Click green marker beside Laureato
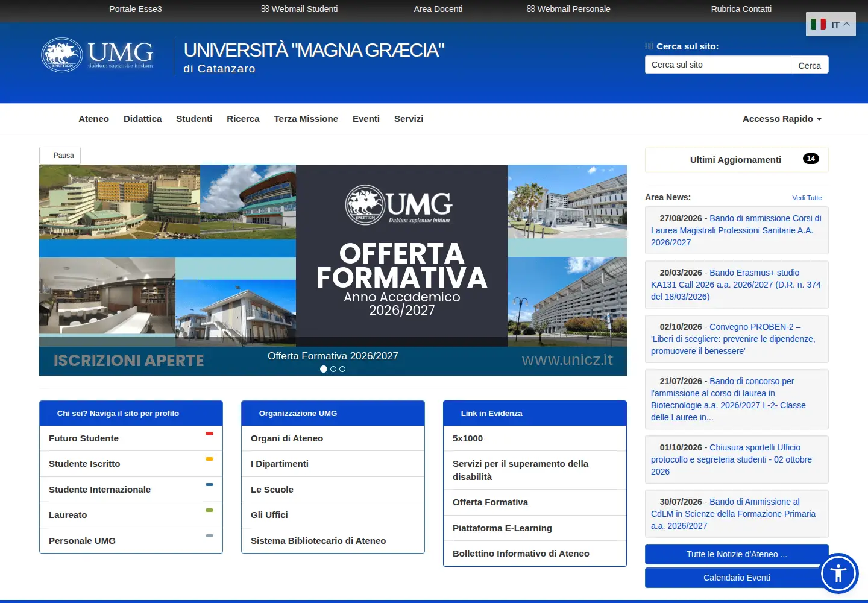Screen dimensions: 868x603 tap(209, 510)
